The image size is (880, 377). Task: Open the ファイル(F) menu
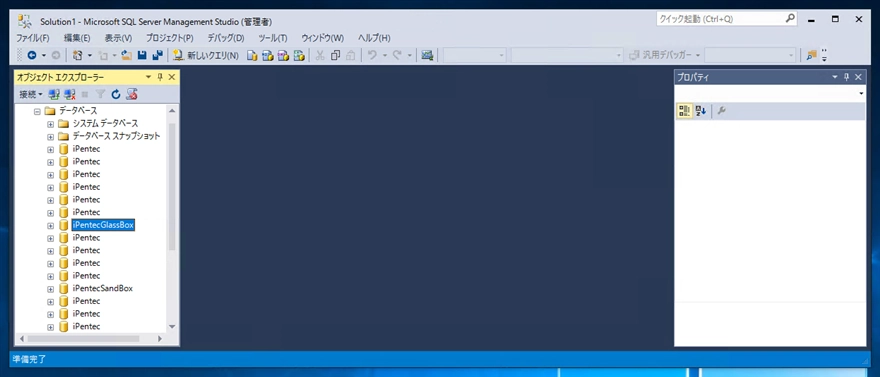tap(33, 38)
